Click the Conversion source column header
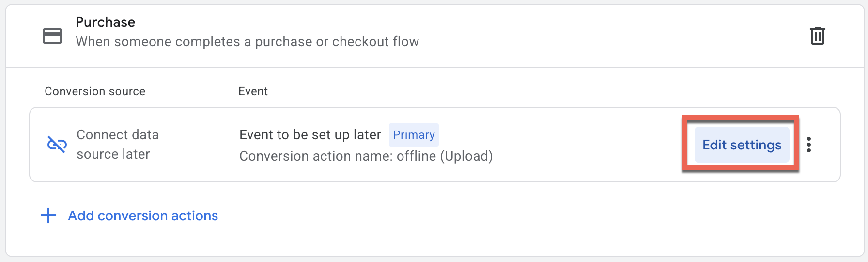Screen dimensions: 868x262 95,91
